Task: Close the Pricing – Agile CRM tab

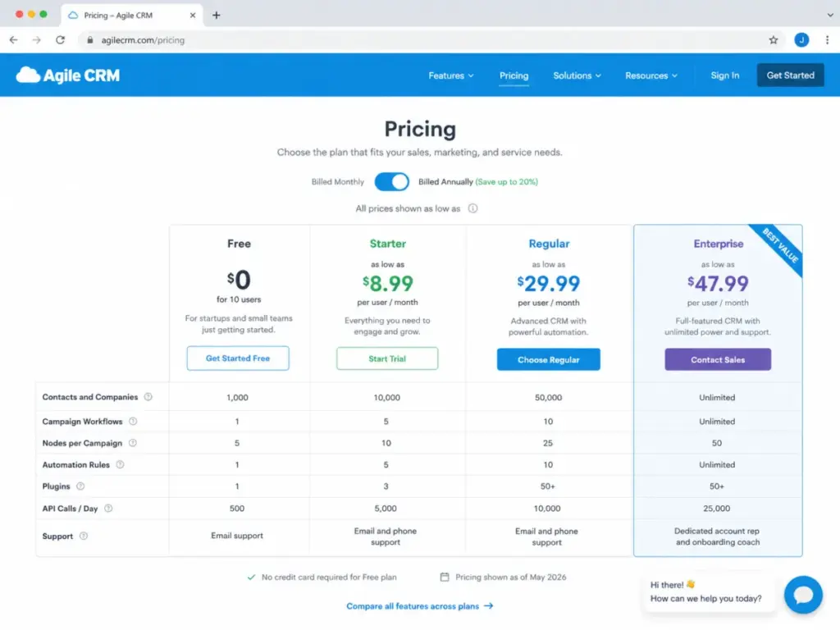Action: point(192,15)
